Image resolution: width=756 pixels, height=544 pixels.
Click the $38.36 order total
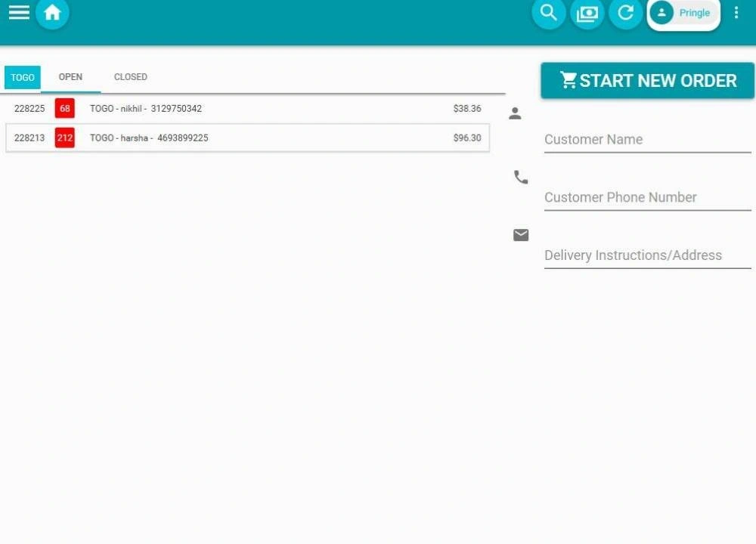point(466,108)
